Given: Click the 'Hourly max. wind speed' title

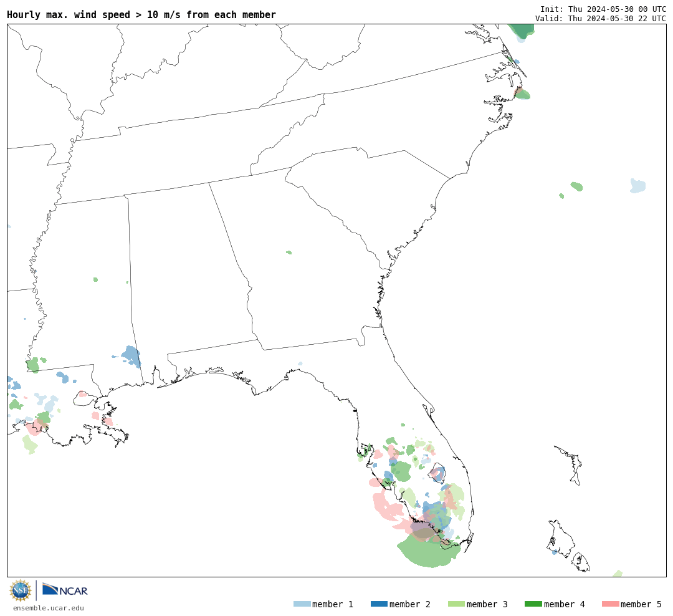Looking at the screenshot, I should (141, 14).
